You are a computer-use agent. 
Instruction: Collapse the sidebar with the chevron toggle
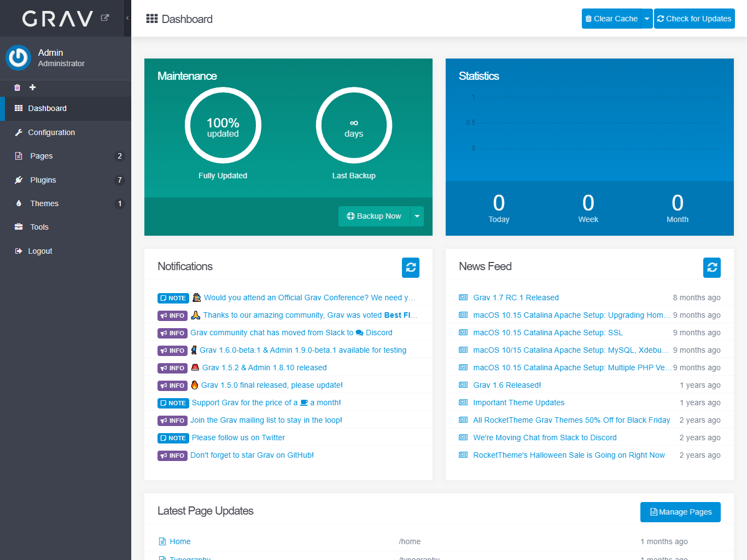point(127,18)
